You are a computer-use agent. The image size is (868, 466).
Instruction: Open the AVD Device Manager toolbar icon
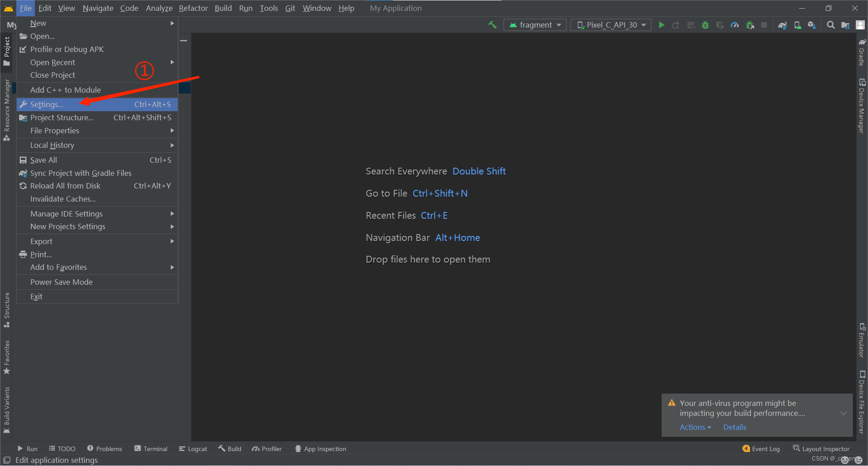click(797, 25)
